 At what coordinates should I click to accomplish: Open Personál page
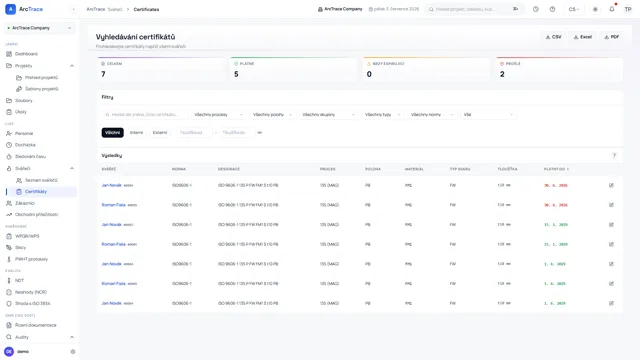(x=24, y=133)
